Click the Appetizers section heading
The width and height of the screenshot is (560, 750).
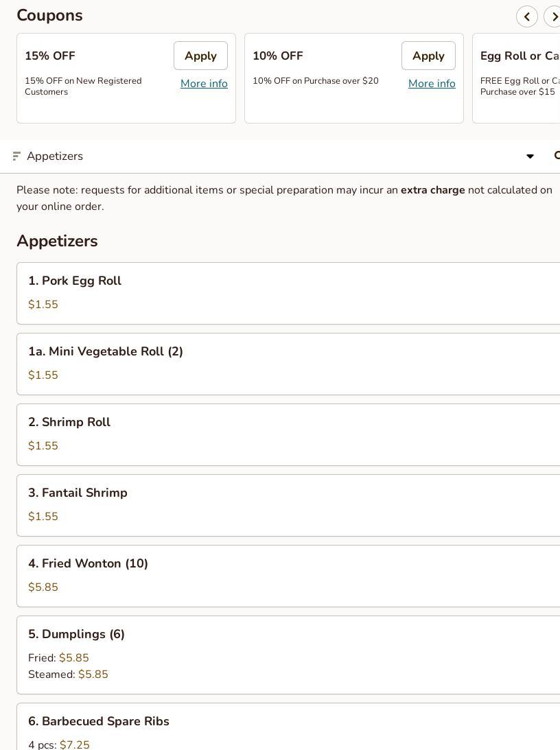58,241
